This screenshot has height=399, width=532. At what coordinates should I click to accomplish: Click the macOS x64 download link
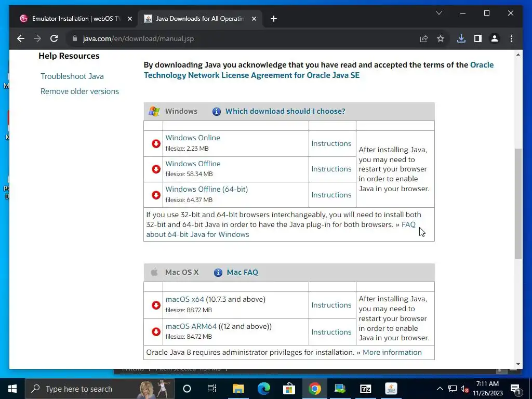[x=184, y=299]
